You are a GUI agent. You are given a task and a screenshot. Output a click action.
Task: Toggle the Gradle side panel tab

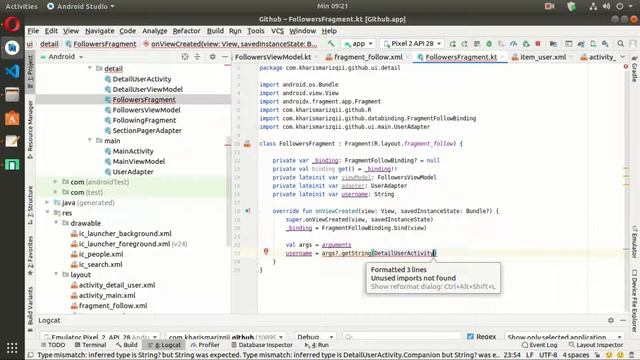point(635,69)
